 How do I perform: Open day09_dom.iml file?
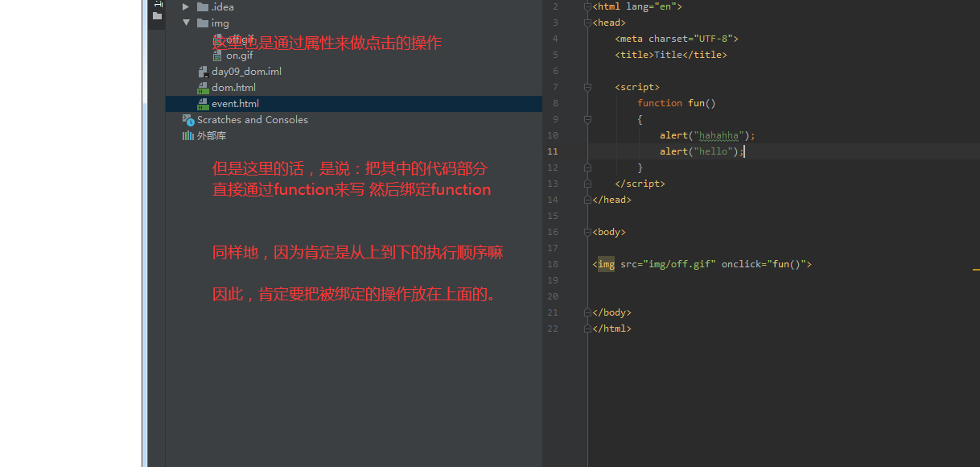[246, 72]
